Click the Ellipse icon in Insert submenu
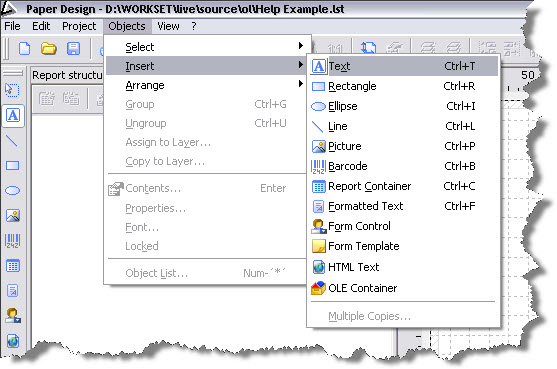Image resolution: width=557 pixels, height=369 pixels. point(318,106)
